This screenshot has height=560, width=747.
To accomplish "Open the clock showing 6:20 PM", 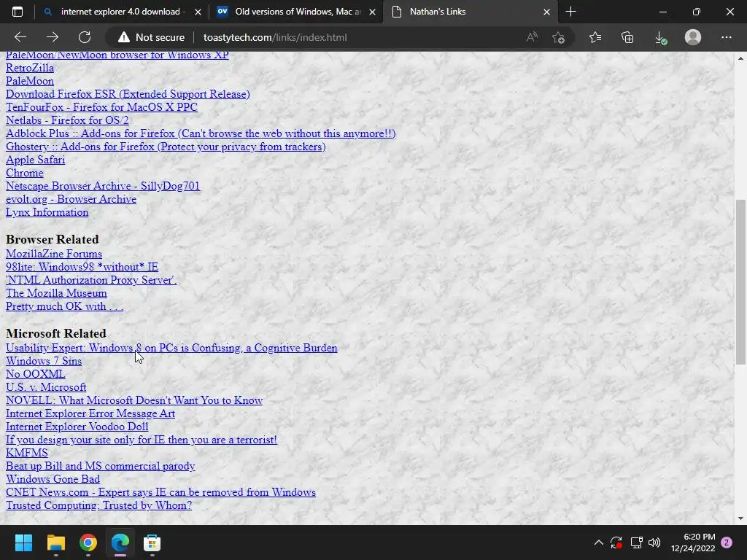I will [693, 542].
